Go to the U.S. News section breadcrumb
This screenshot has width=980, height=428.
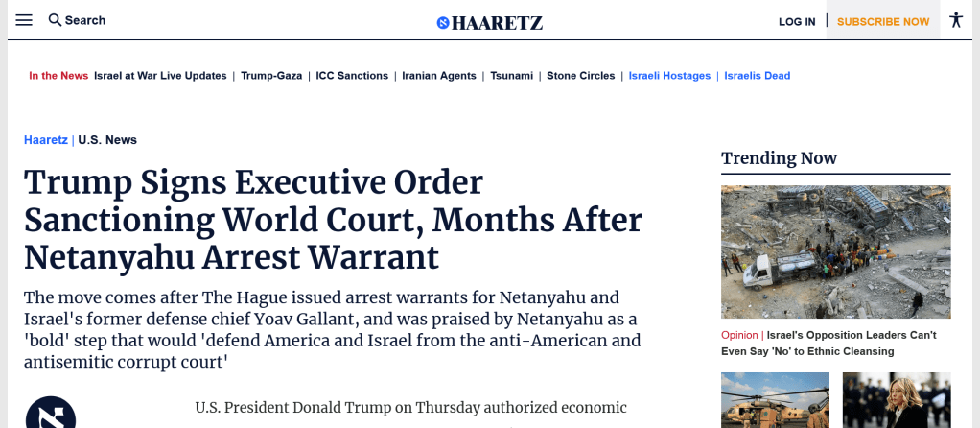(x=107, y=140)
